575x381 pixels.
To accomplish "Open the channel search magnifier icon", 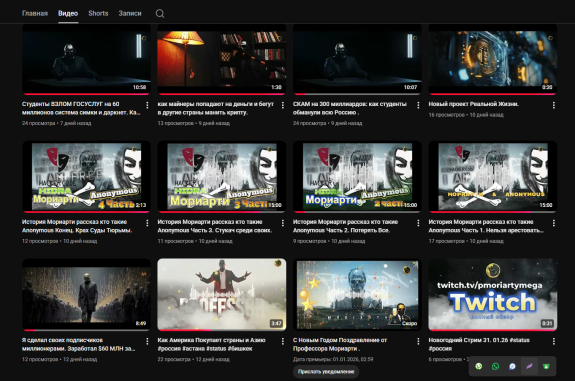I will click(160, 14).
